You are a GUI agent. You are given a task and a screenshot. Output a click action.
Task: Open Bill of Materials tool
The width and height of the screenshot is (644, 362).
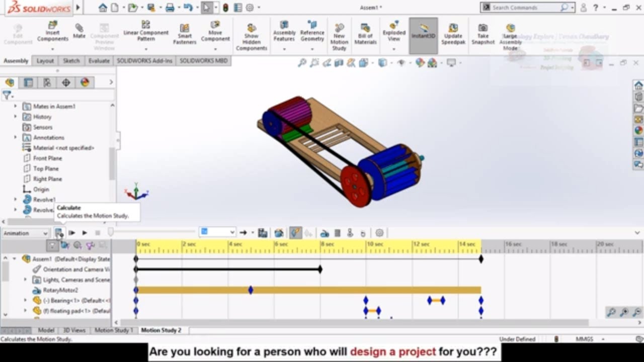coord(365,34)
